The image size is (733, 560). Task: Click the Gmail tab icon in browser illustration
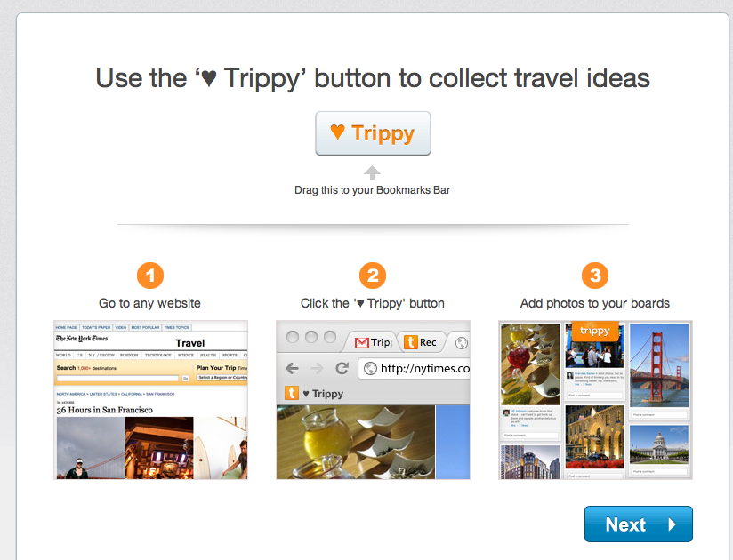point(361,342)
